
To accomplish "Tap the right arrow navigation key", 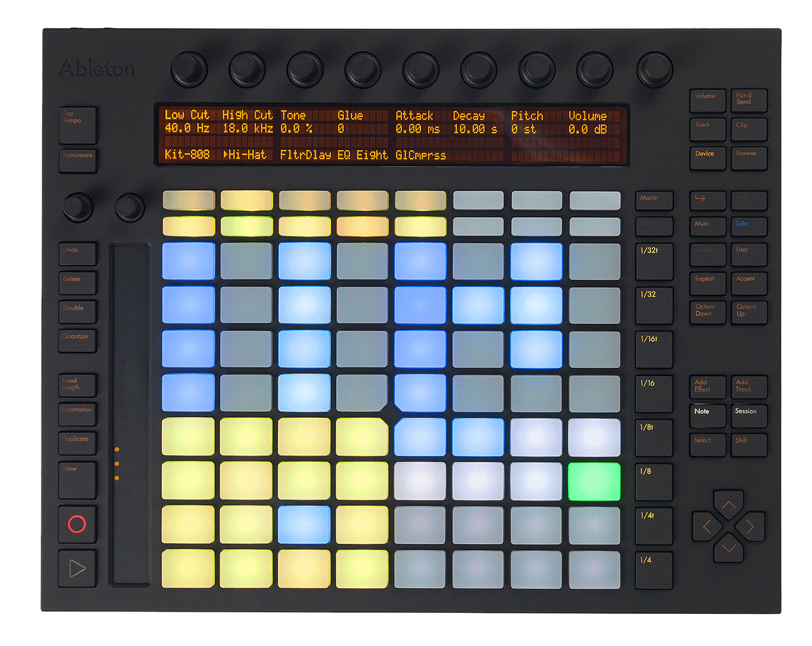I will point(750,526).
